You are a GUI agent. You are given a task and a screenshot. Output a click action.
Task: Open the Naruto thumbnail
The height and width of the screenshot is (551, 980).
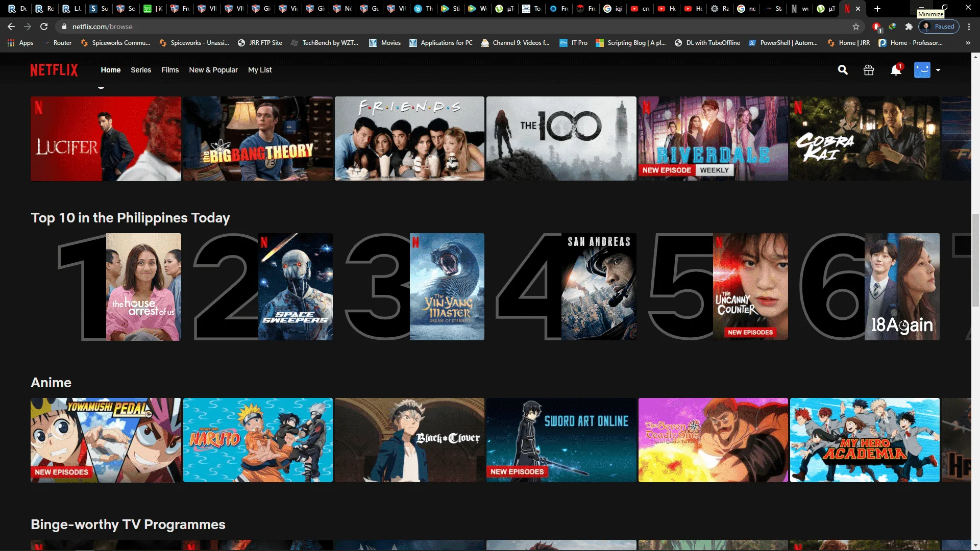258,440
